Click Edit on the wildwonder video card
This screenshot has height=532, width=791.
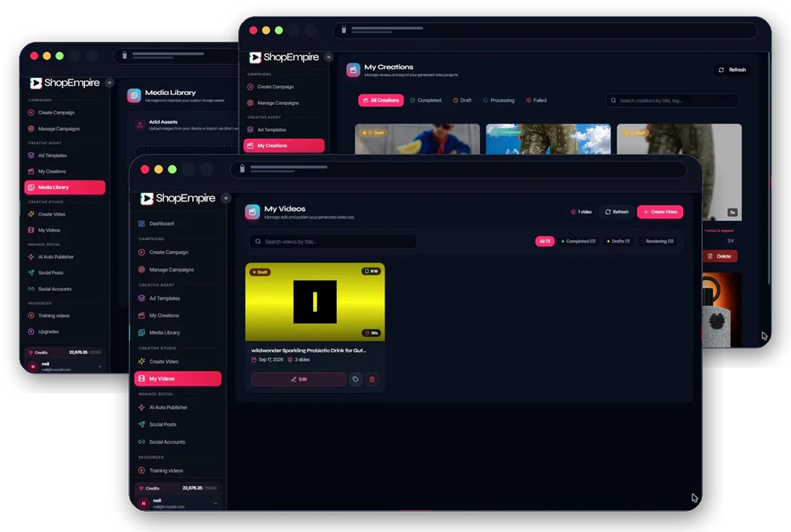coord(298,379)
